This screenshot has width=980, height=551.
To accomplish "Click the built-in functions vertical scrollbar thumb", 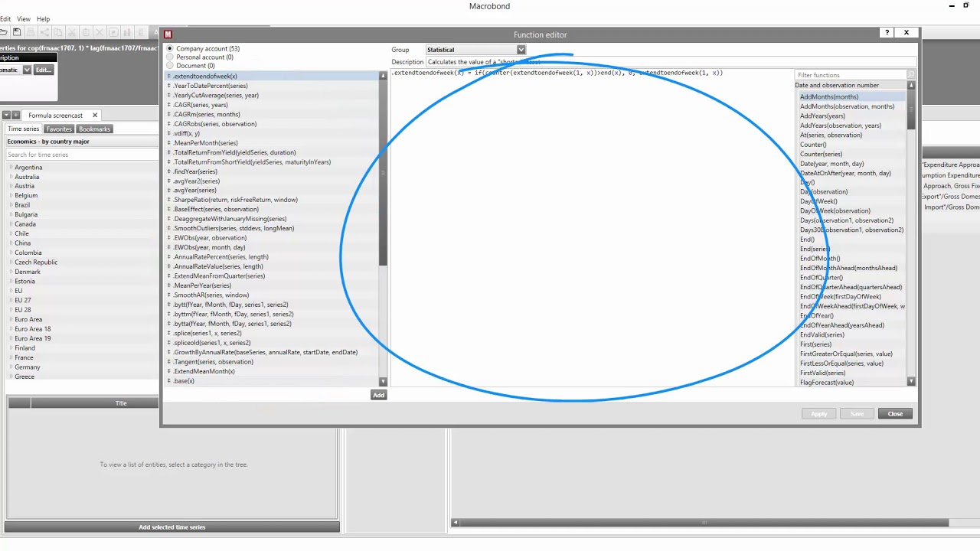I will tap(911, 109).
